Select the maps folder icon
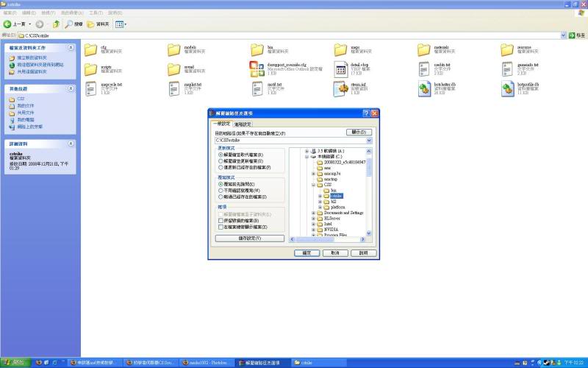The height and width of the screenshot is (368, 588). [341, 49]
